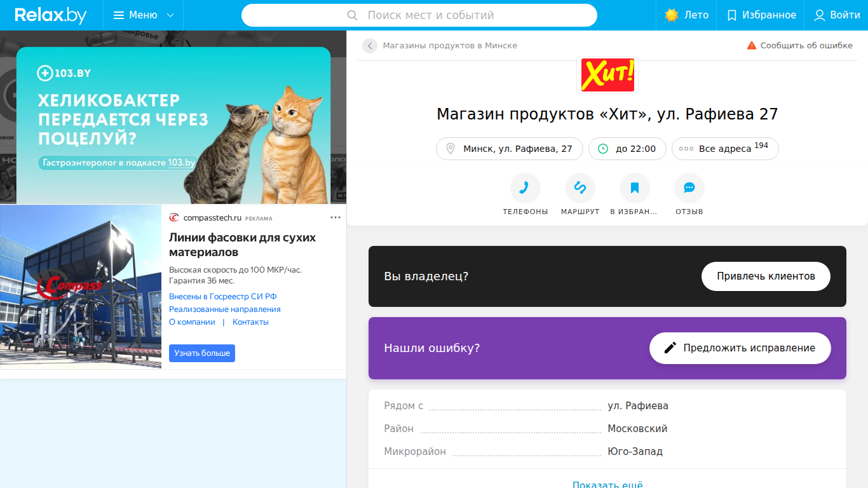Open ad options three-dot menu
The width and height of the screenshot is (868, 488).
coord(336,218)
